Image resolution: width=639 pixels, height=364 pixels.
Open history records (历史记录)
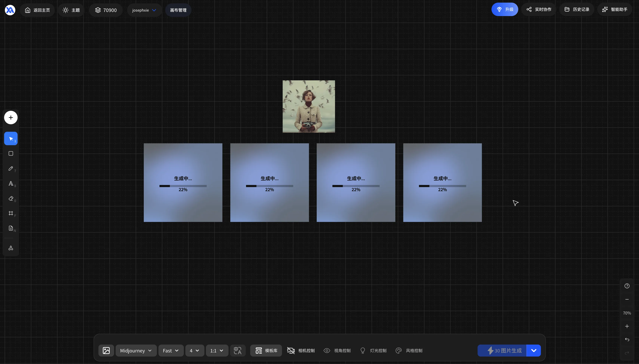click(577, 10)
